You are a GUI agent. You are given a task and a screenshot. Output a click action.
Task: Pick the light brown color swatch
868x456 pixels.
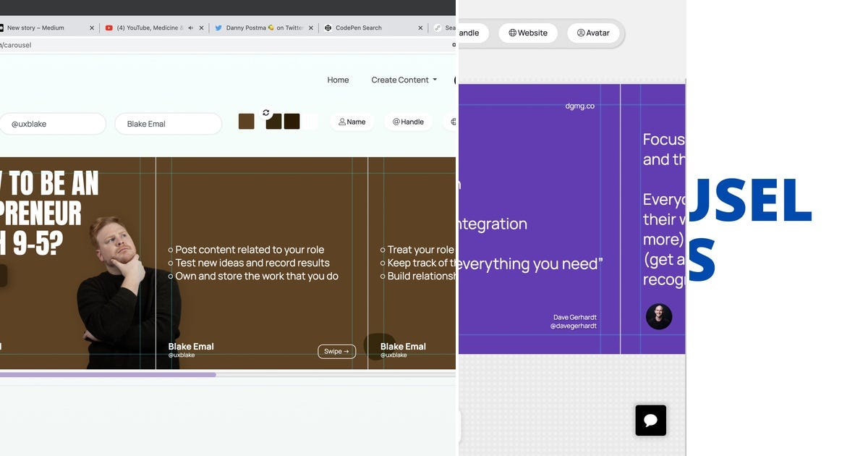[247, 122]
